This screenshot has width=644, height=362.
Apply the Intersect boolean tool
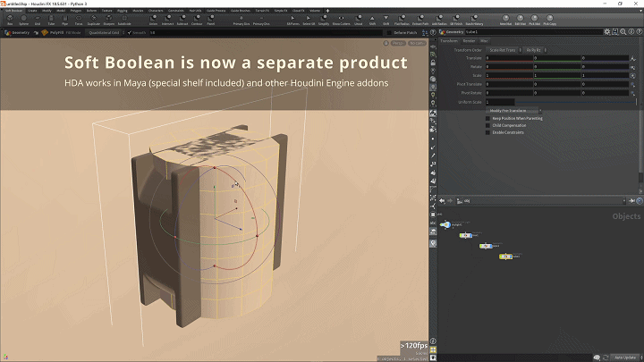coord(167,20)
